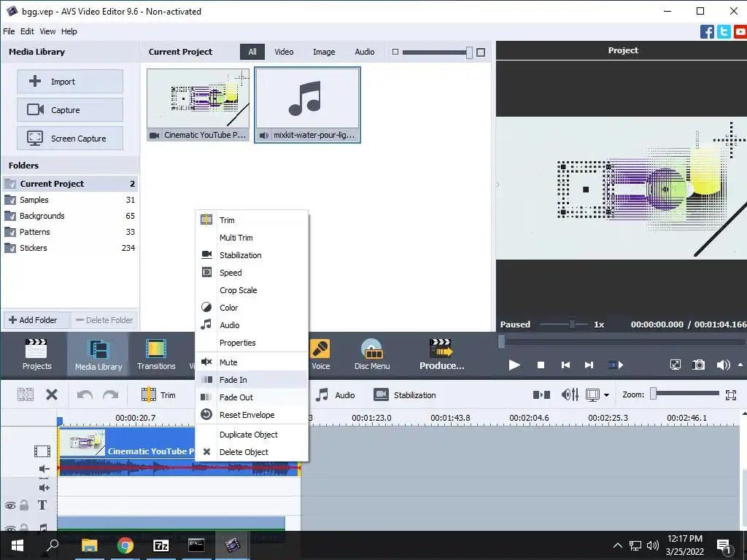Open Properties from the context menu
Viewport: 747px width, 560px height.
tap(252, 343)
